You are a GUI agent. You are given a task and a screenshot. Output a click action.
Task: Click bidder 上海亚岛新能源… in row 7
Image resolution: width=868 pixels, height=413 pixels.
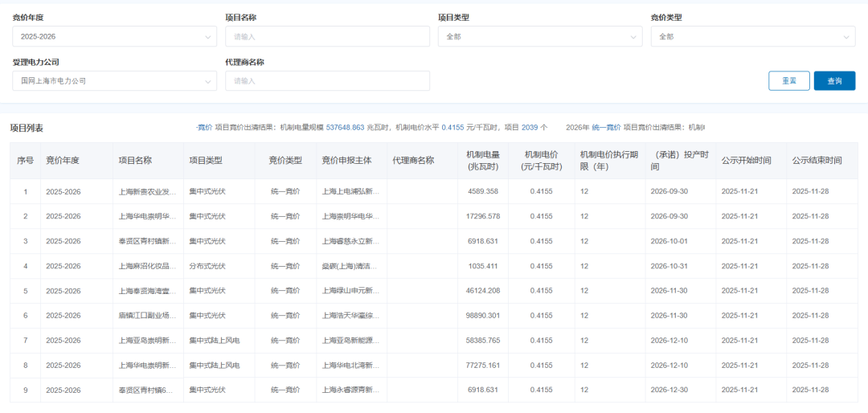click(350, 341)
